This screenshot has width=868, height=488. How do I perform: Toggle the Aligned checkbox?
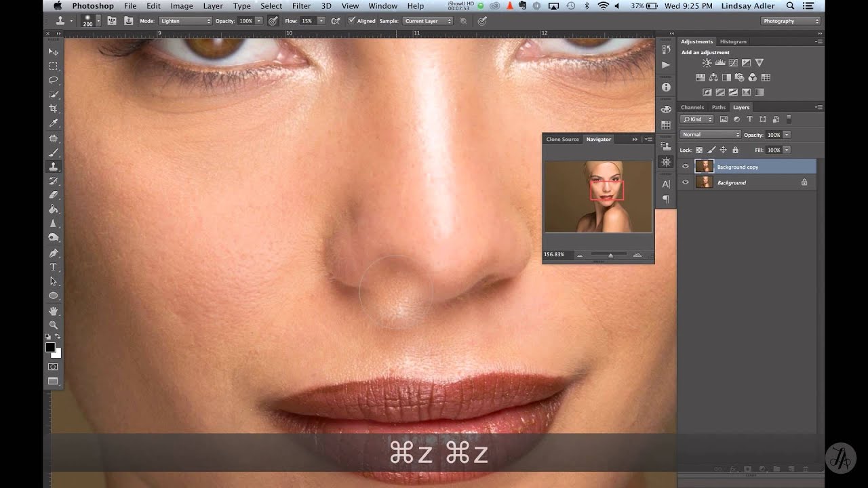coord(351,21)
